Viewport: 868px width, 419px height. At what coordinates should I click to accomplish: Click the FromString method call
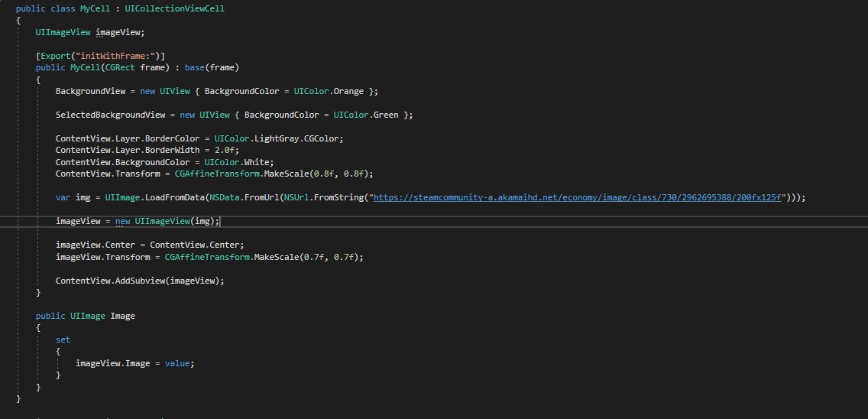click(337, 197)
